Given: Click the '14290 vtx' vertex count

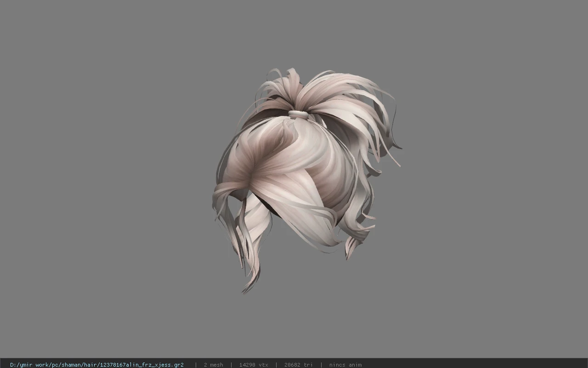Looking at the screenshot, I should [x=254, y=365].
